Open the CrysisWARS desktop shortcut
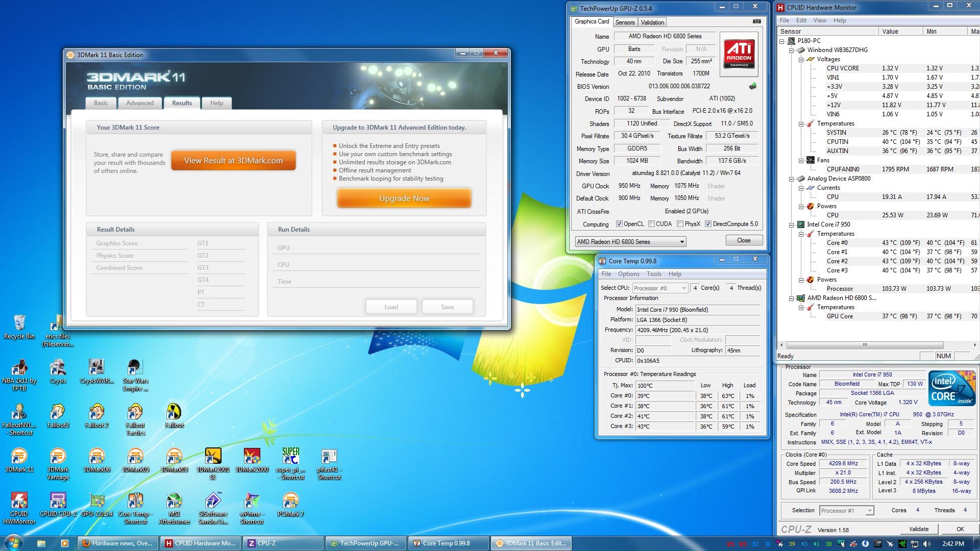Viewport: 980px width, 551px height. (96, 371)
